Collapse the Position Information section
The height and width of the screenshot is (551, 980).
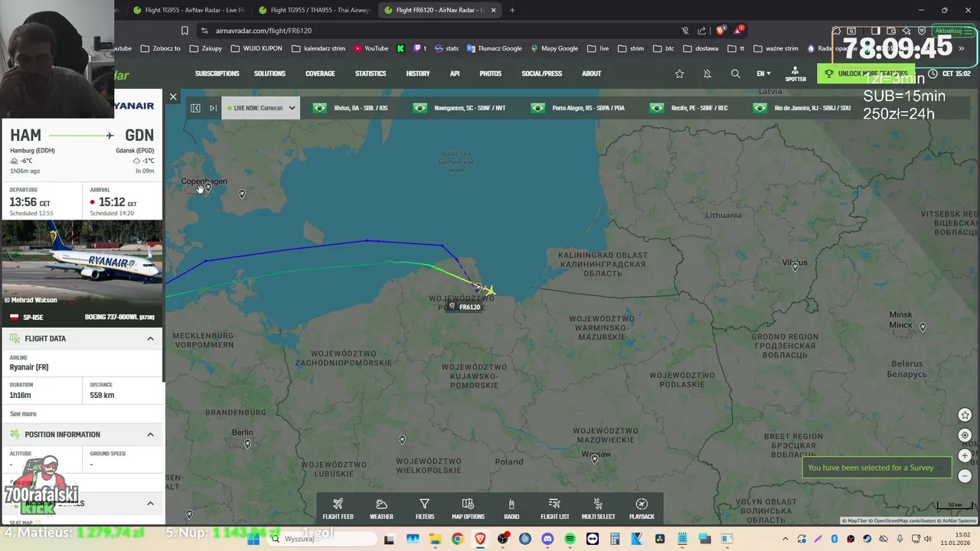click(150, 435)
